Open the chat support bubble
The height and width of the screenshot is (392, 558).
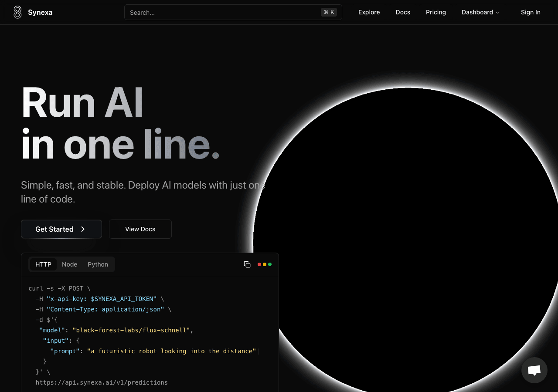point(534,370)
